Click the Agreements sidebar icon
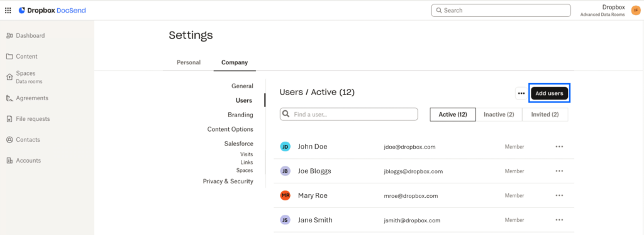The height and width of the screenshot is (235, 644). click(9, 98)
